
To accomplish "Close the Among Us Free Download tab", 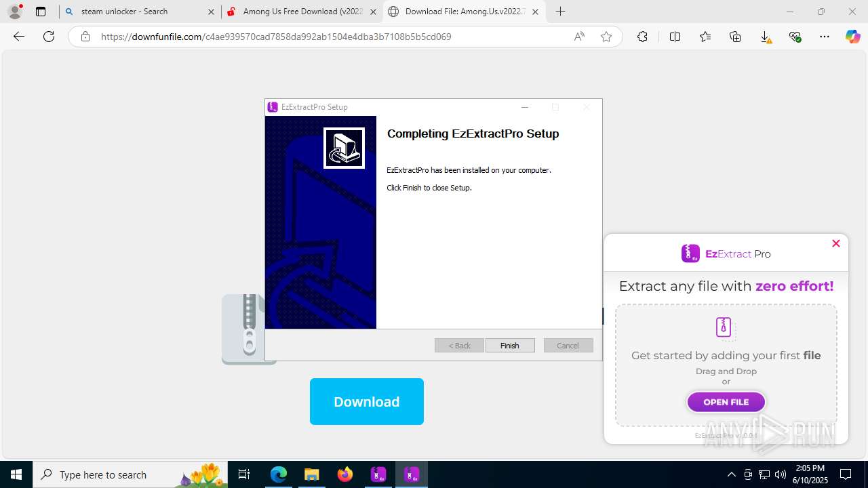I will [372, 12].
